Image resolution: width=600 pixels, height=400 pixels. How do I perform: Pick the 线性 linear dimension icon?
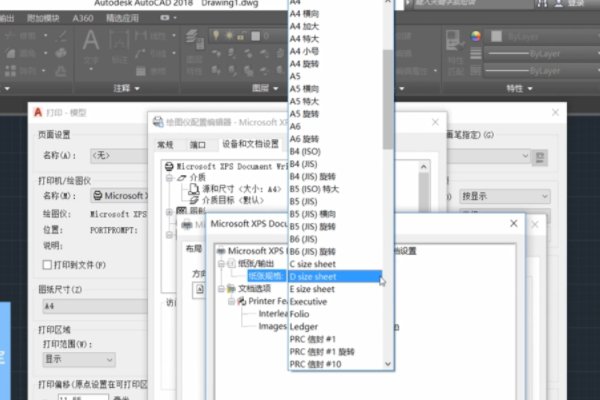coord(141,36)
